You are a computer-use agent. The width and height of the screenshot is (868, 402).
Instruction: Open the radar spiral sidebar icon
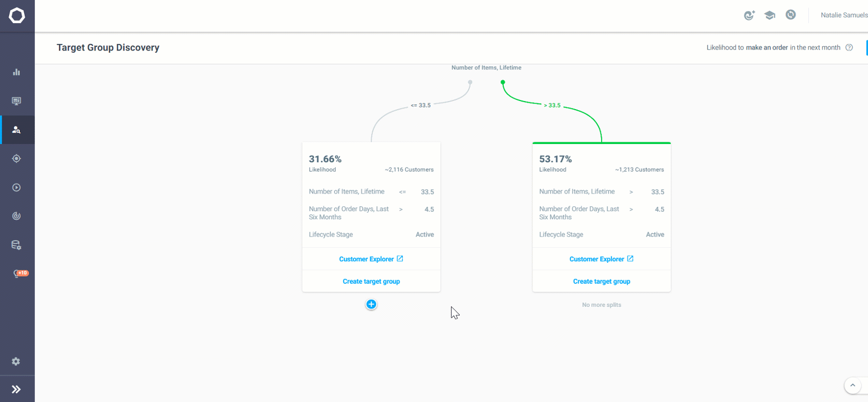[x=17, y=216]
